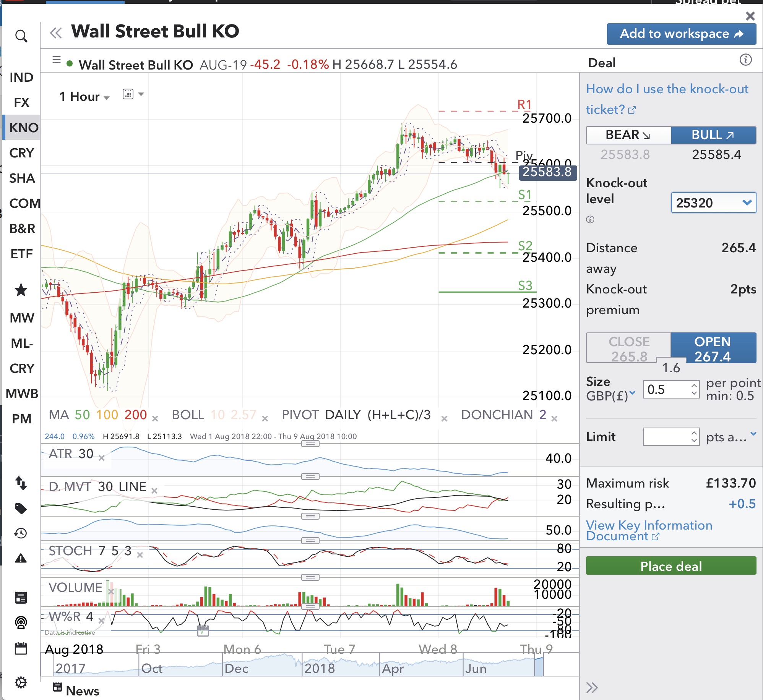Open the calendar icon in sidebar

point(21,648)
